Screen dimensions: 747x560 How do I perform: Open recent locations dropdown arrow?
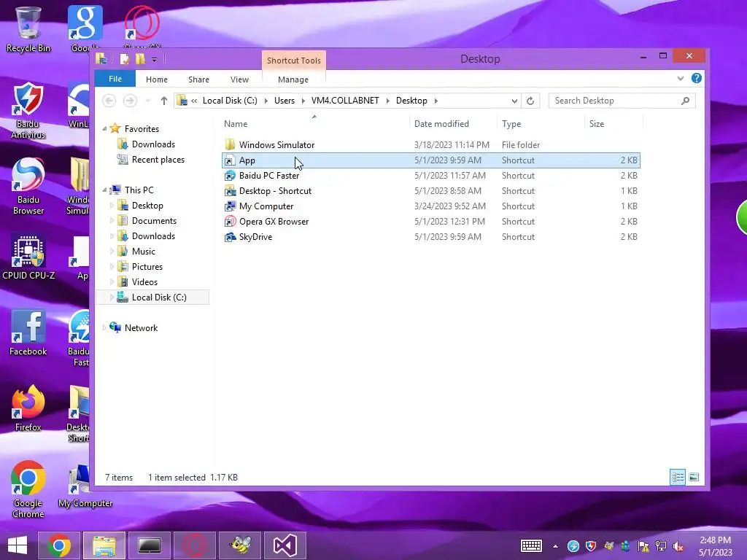(147, 101)
